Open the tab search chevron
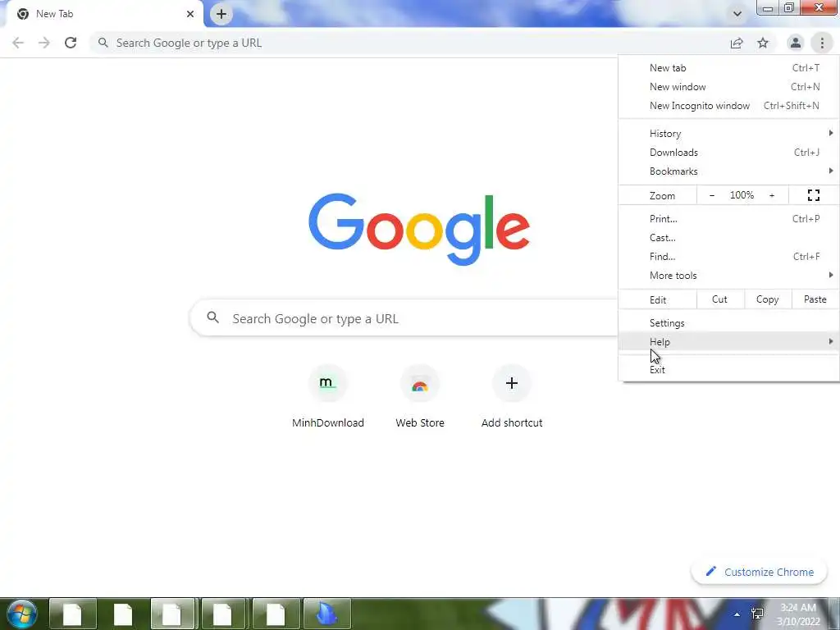 [737, 14]
